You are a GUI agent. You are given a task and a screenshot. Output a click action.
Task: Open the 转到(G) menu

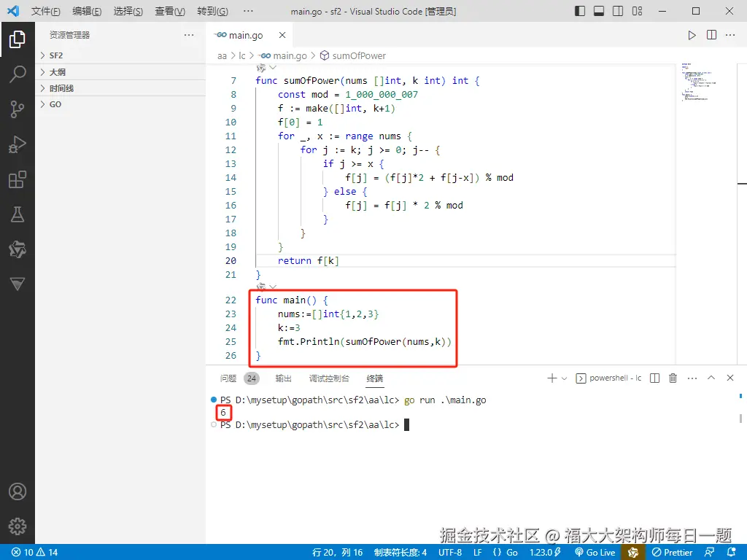pyautogui.click(x=212, y=11)
